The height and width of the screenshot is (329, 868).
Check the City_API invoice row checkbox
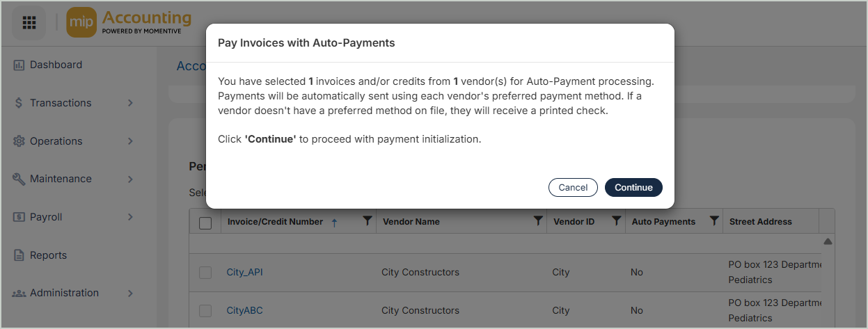click(x=205, y=273)
